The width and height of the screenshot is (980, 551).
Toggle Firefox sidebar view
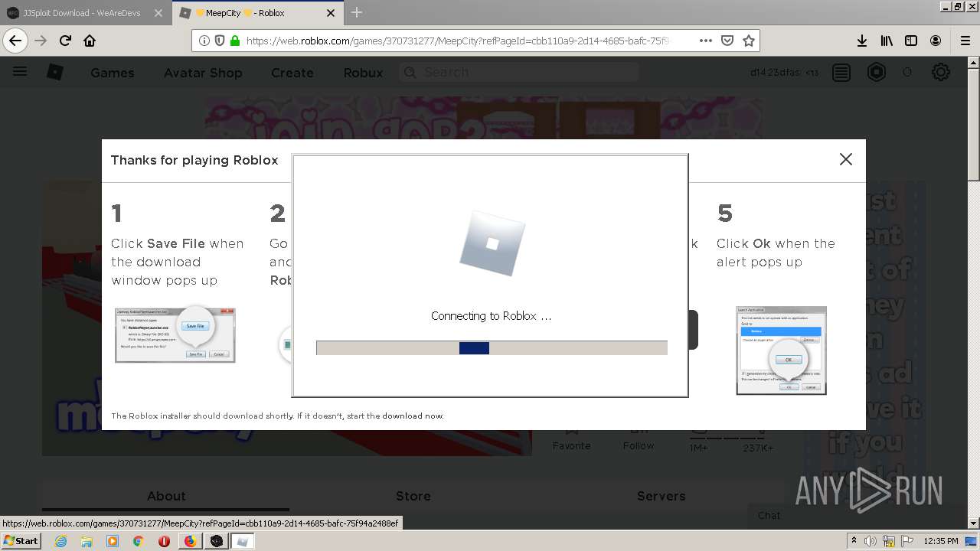click(x=910, y=41)
